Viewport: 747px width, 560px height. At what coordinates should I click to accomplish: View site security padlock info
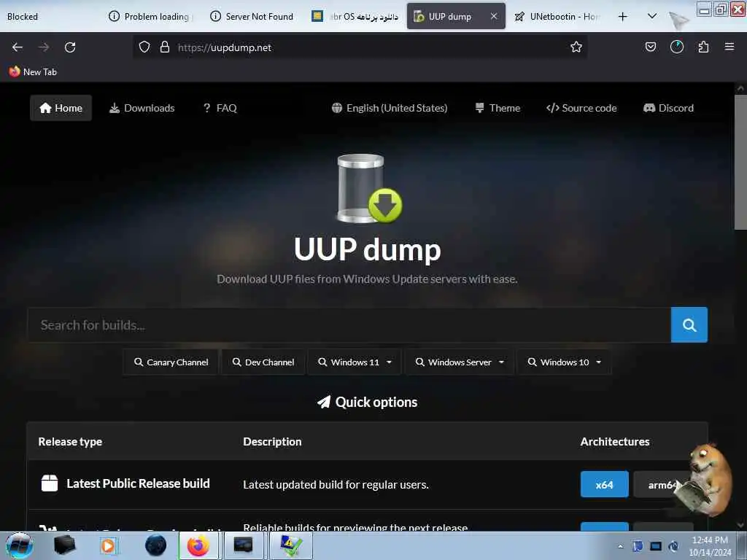tap(165, 47)
